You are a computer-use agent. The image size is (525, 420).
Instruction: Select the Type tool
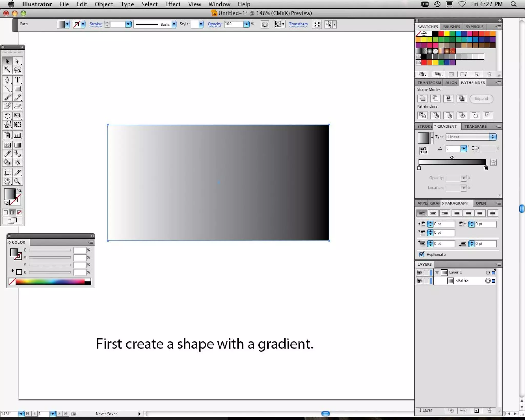point(17,80)
